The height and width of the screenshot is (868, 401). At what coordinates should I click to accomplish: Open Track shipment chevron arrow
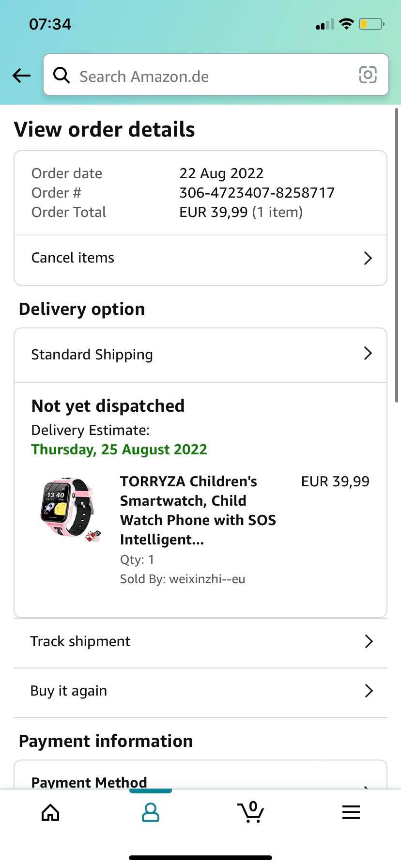pos(369,641)
